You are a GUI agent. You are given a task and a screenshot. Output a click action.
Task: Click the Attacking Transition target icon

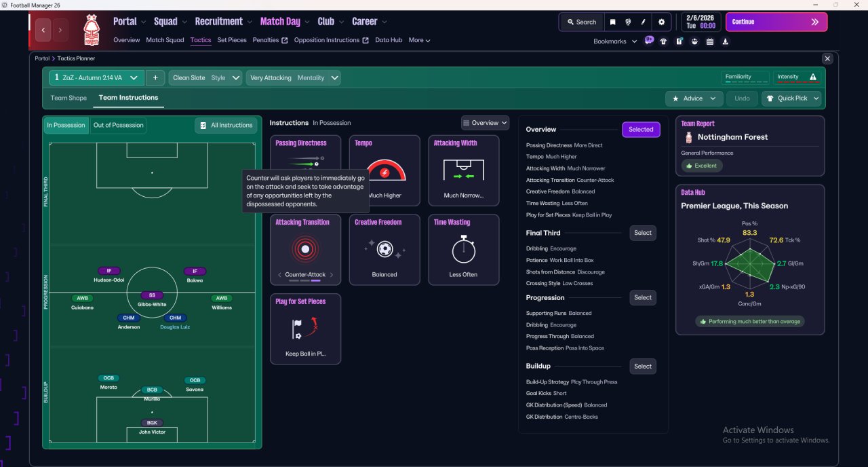coord(305,250)
